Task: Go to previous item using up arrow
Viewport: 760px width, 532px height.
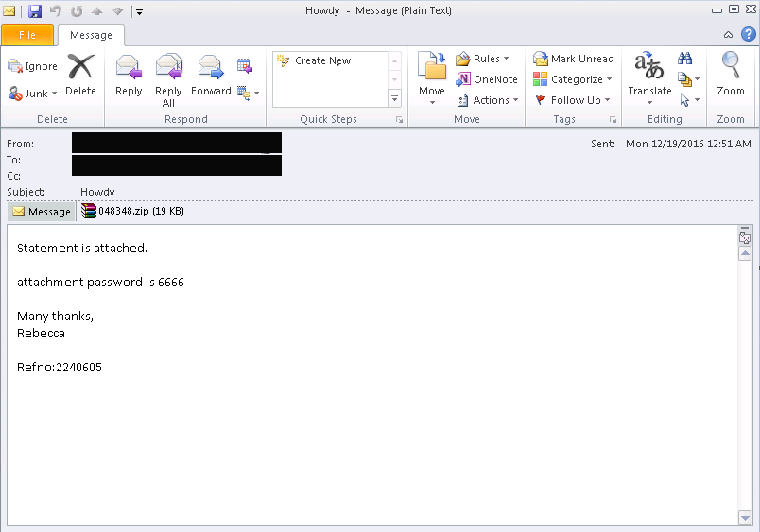Action: click(x=97, y=11)
